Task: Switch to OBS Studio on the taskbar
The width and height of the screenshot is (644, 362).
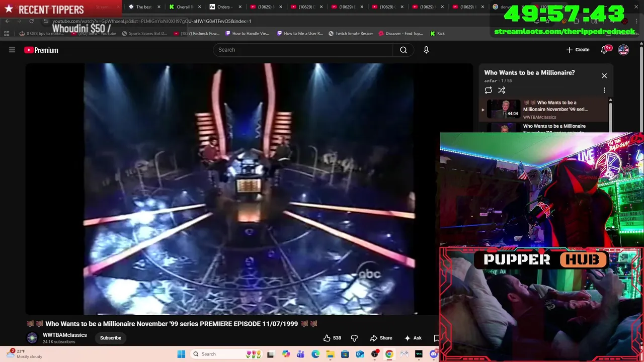Action: pos(375,354)
